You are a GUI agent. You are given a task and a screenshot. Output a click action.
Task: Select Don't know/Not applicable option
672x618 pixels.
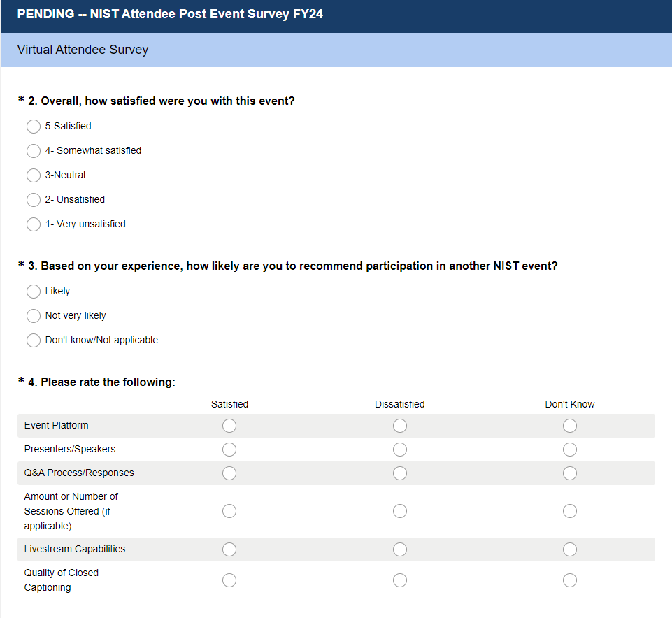click(34, 340)
